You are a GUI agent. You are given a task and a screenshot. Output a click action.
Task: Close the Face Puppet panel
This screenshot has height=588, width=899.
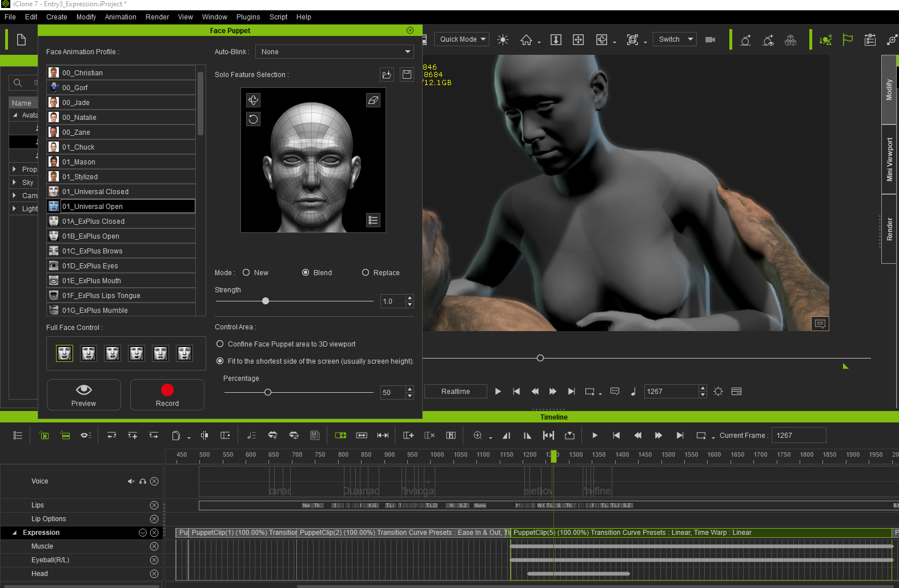(x=410, y=30)
